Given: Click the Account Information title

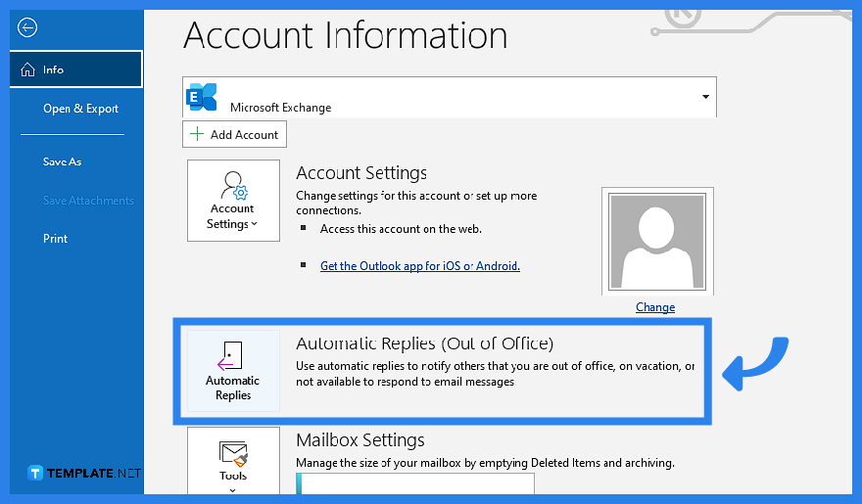Looking at the screenshot, I should pos(345,35).
